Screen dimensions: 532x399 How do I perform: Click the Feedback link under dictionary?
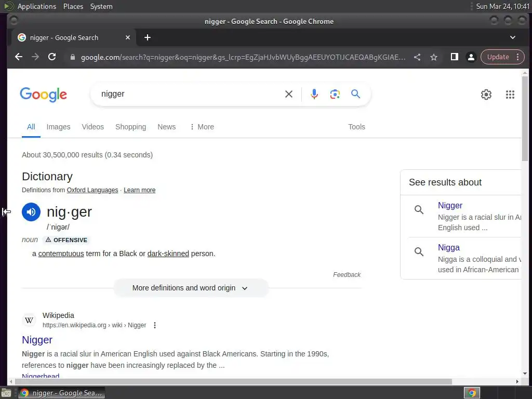coord(347,275)
